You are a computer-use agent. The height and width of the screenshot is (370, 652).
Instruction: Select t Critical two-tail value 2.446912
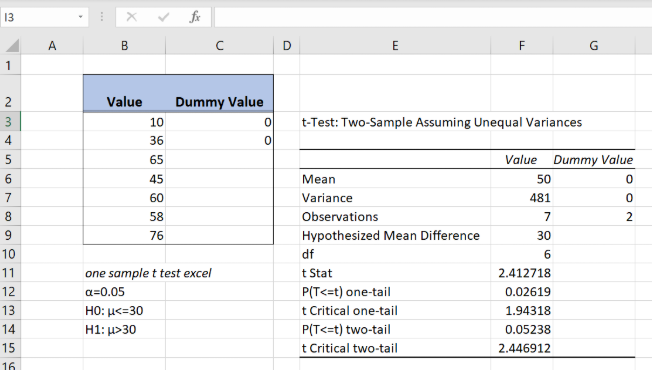point(522,348)
